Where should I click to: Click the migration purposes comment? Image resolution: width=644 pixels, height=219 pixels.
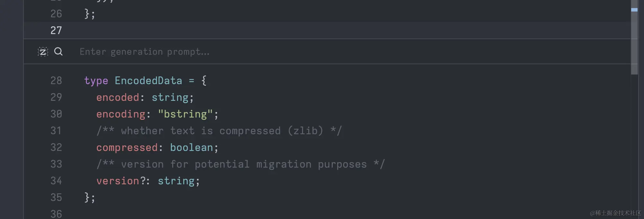pyautogui.click(x=240, y=164)
